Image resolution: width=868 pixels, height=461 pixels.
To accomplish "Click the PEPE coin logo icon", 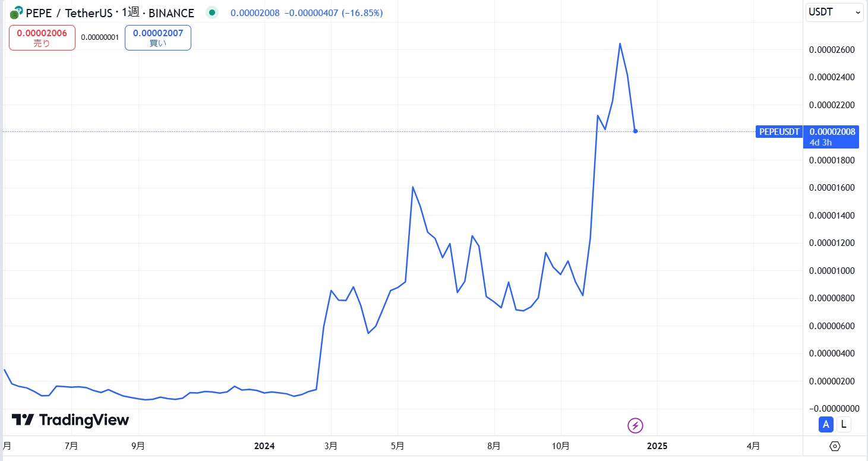I will coord(16,12).
